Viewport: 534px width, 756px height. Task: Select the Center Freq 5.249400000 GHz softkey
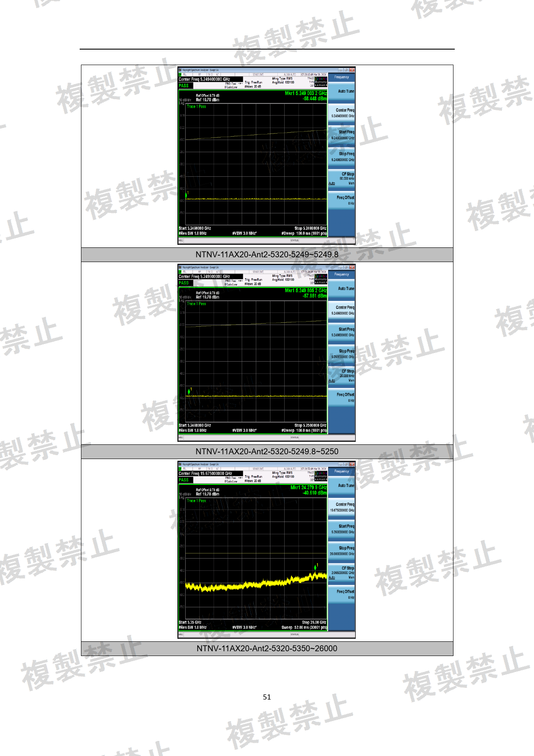[x=342, y=113]
